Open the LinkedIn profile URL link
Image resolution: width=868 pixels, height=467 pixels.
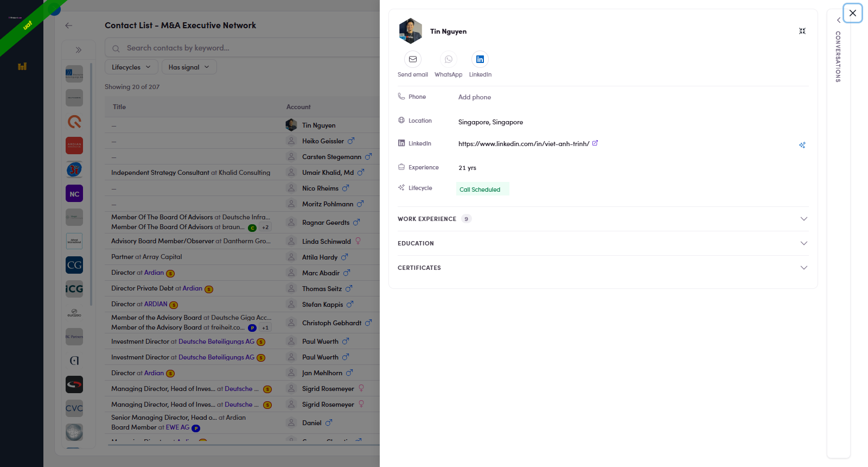(524, 144)
